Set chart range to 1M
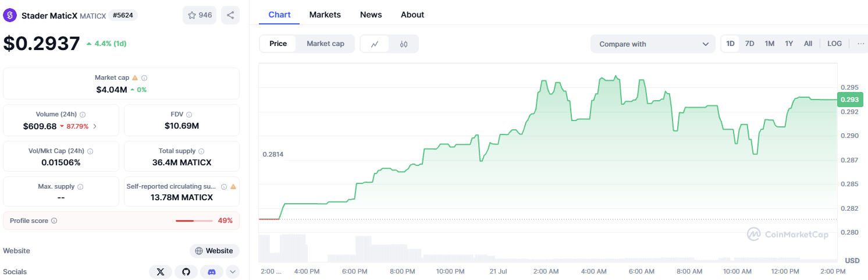The width and height of the screenshot is (868, 280). (770, 44)
